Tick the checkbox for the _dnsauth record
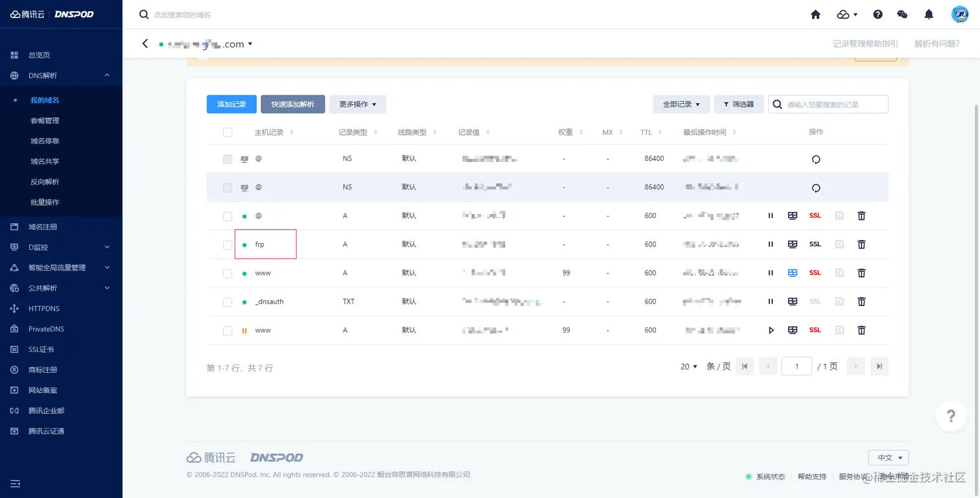The image size is (980, 498). point(227,302)
